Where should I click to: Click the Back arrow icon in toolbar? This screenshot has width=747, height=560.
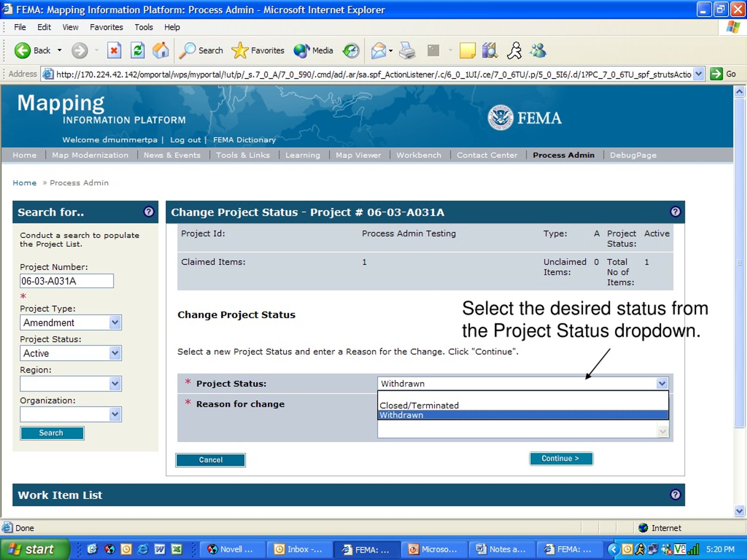coord(22,51)
